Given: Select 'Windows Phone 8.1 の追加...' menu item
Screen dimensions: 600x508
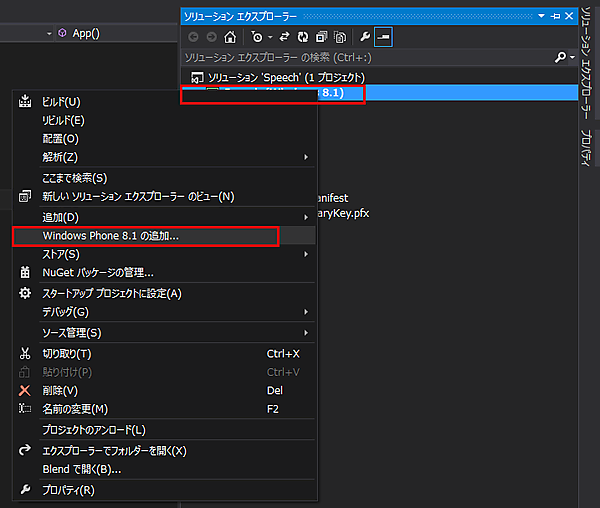Looking at the screenshot, I should (111, 236).
